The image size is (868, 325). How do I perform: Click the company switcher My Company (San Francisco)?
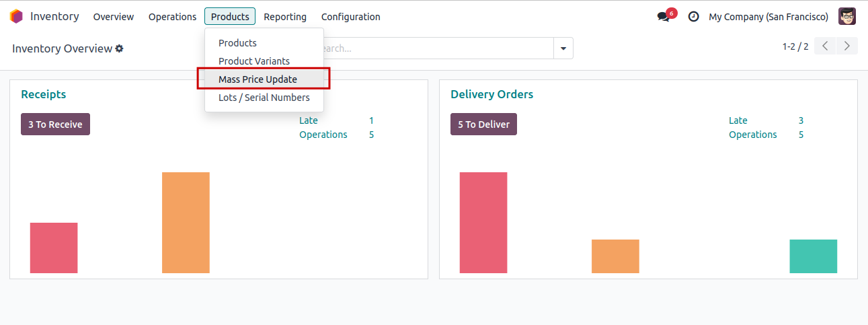coord(768,17)
